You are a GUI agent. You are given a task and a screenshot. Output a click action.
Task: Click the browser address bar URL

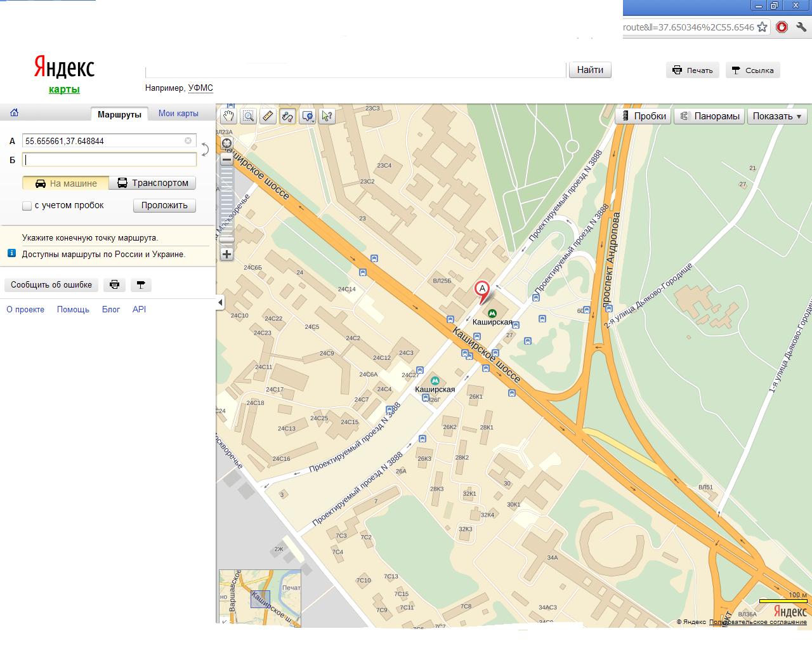[688, 27]
